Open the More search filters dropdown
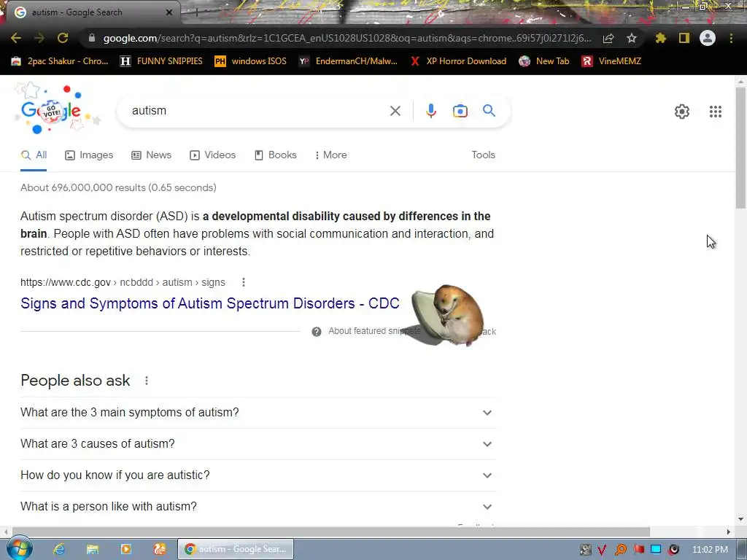This screenshot has height=560, width=747. 330,155
